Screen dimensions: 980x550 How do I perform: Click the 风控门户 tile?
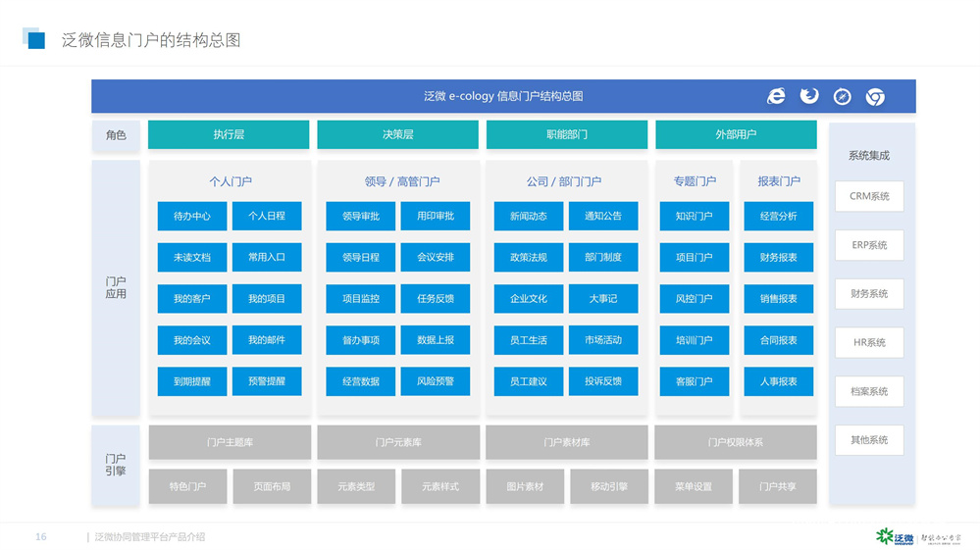coord(695,298)
